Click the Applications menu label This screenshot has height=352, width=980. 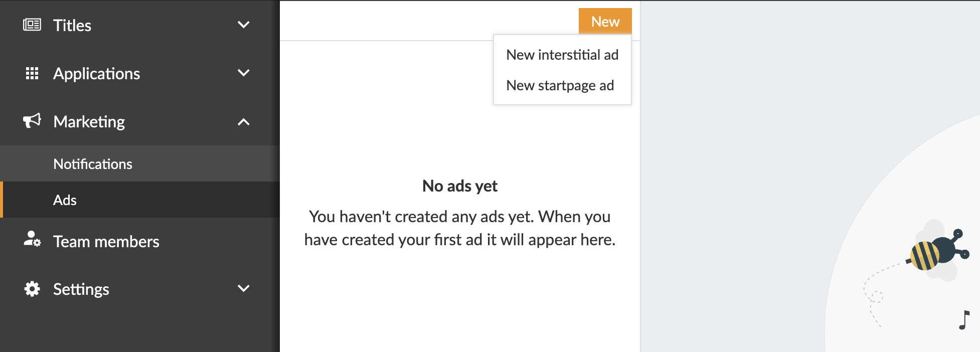coord(97,74)
